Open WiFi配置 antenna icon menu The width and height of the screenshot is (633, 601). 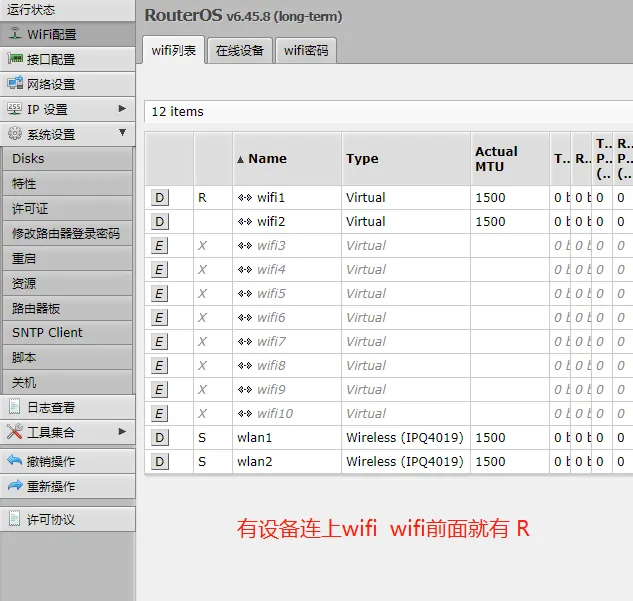click(x=15, y=34)
